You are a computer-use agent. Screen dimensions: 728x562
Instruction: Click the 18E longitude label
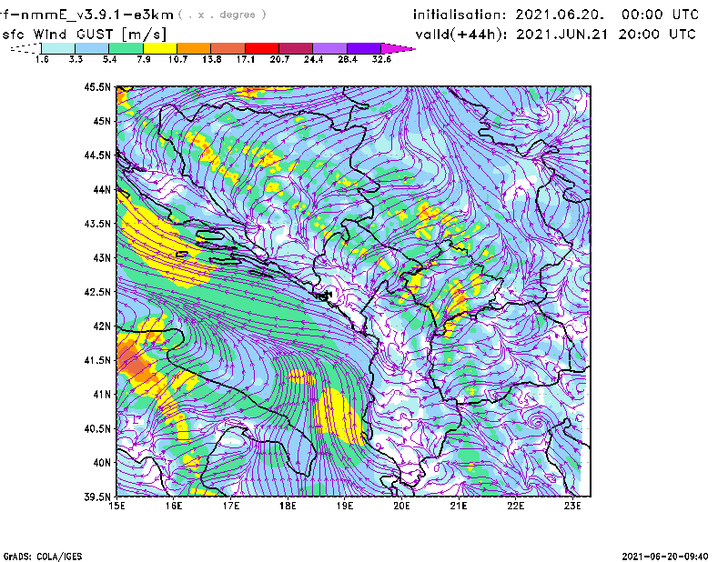[288, 506]
